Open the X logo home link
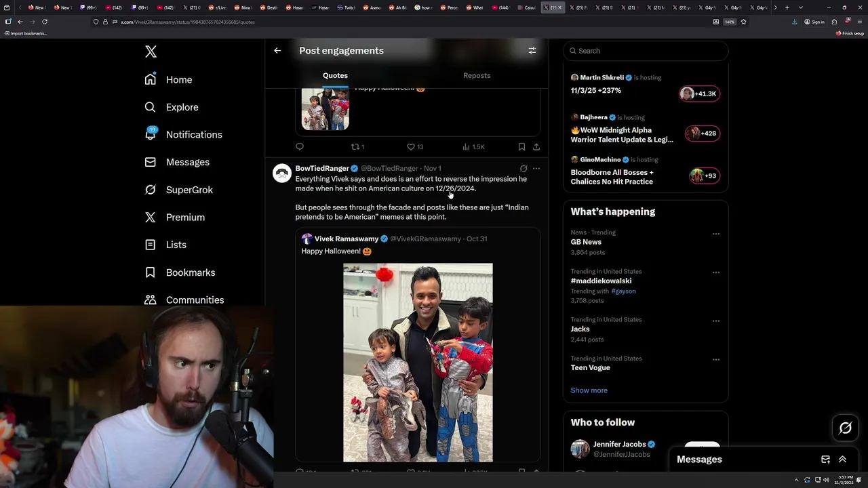Image resolution: width=868 pixels, height=488 pixels. pos(151,52)
